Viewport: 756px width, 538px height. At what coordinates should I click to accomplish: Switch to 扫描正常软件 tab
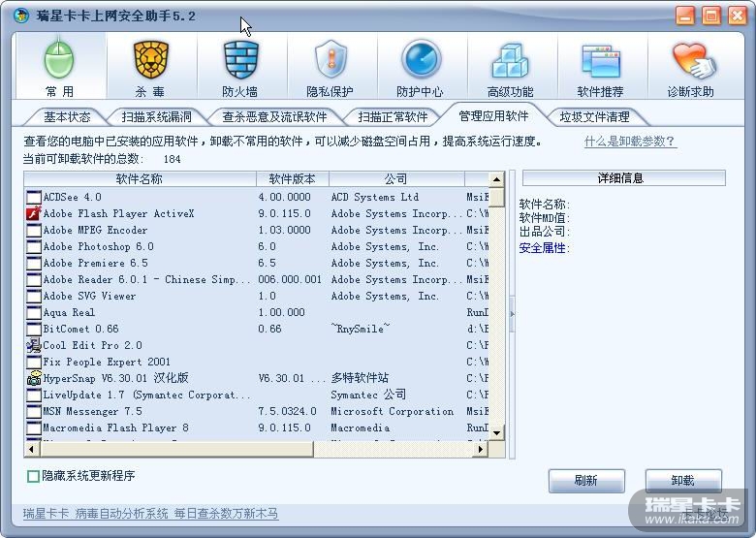393,116
